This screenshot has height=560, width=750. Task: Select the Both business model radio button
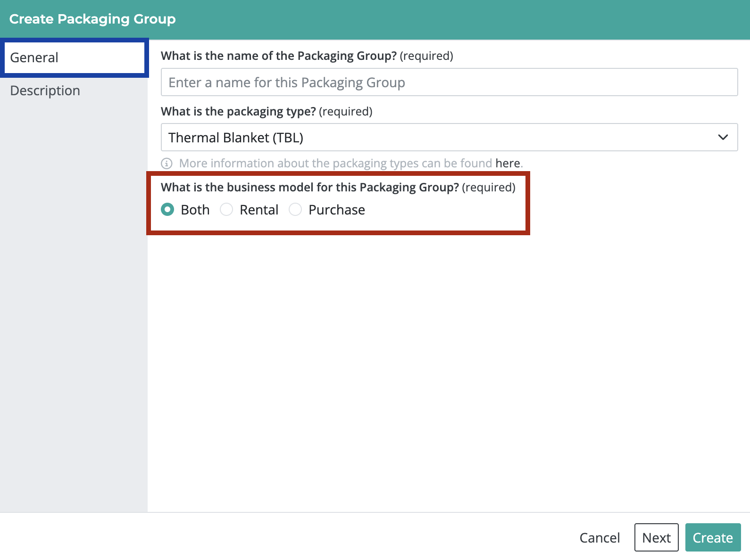(167, 209)
